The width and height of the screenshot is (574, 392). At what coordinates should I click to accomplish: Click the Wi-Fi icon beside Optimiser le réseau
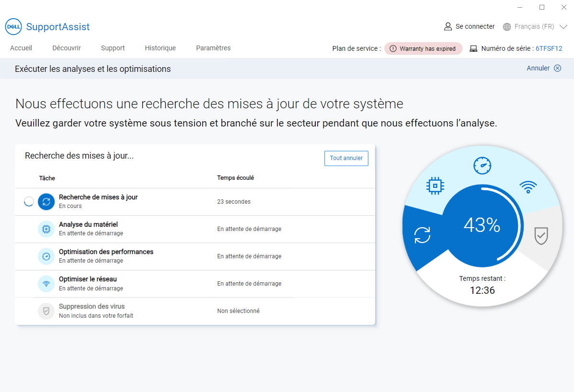[x=46, y=284]
